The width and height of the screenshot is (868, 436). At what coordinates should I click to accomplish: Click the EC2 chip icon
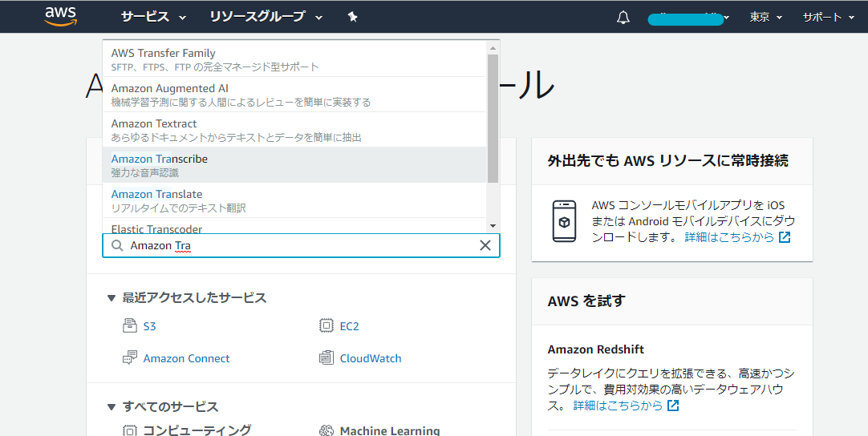[327, 325]
